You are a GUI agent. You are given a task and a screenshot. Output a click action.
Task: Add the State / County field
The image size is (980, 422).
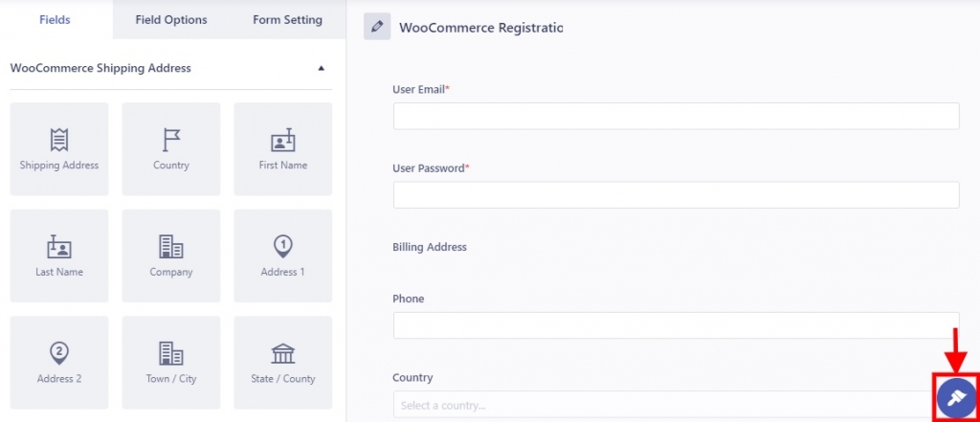tap(283, 362)
